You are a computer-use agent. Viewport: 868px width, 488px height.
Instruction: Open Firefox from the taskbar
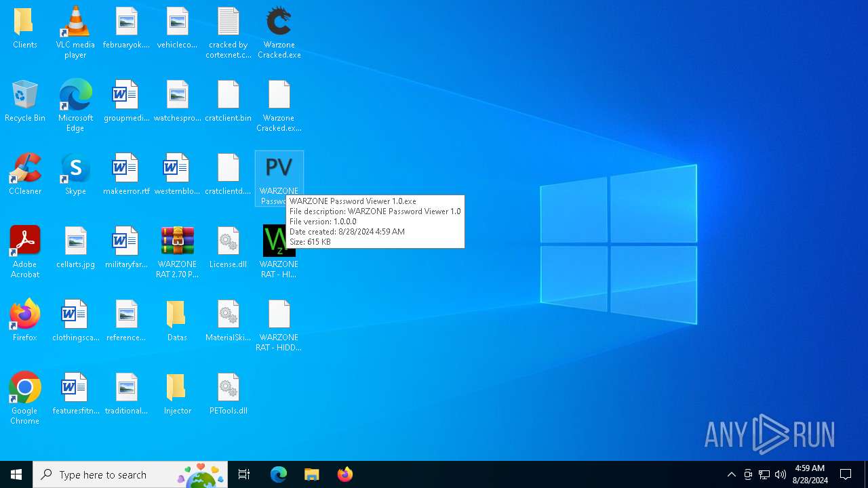[344, 474]
